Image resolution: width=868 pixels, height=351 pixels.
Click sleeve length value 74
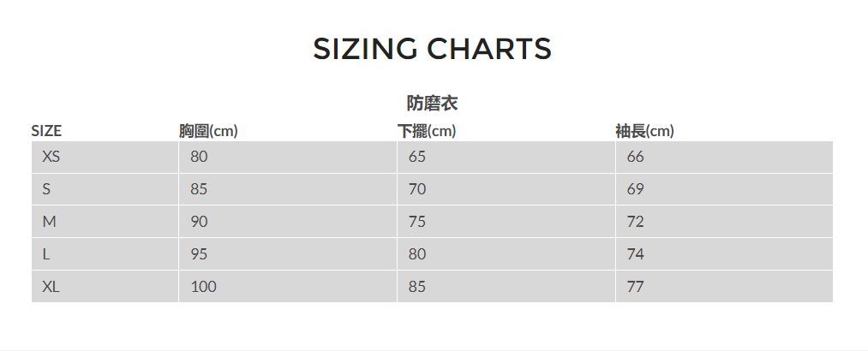point(636,254)
